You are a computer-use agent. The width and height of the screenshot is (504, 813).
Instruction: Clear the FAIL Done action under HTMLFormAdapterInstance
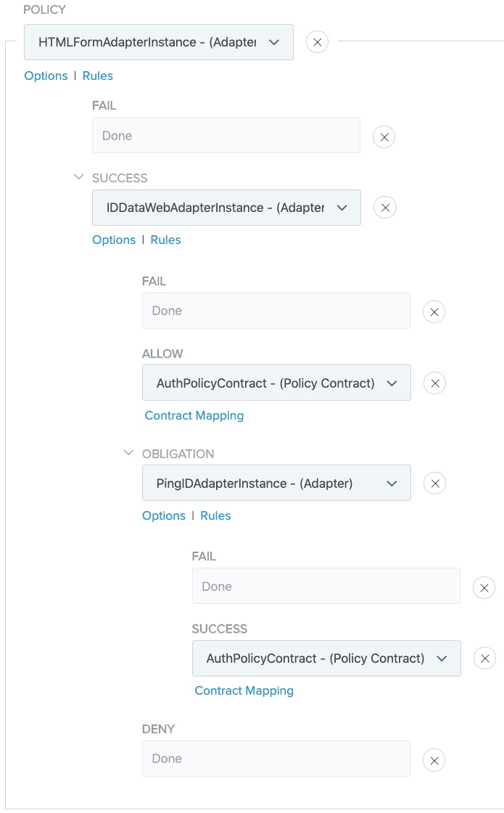pos(384,136)
